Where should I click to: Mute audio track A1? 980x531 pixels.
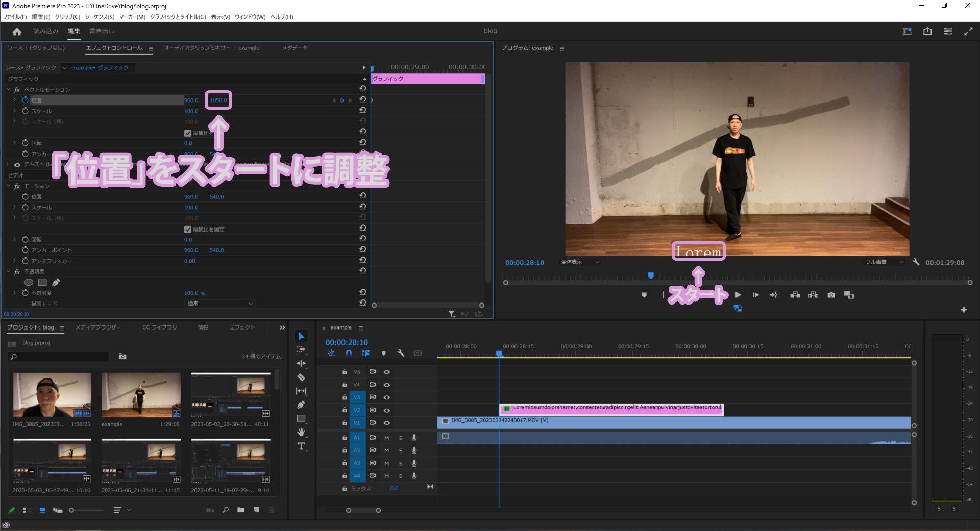point(387,438)
